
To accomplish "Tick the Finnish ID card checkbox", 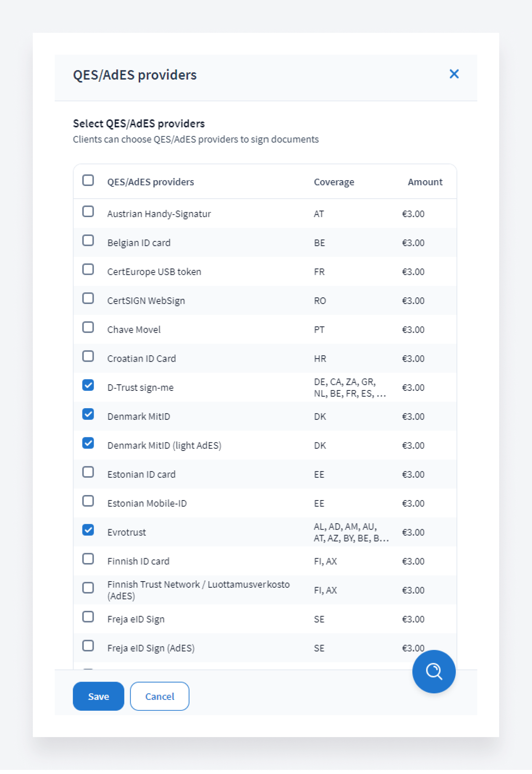I will [x=88, y=559].
